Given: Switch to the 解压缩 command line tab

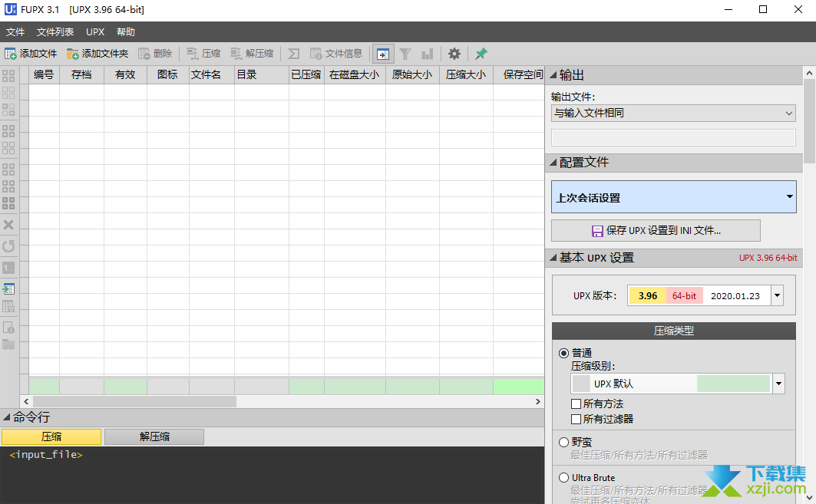Looking at the screenshot, I should click(x=154, y=437).
